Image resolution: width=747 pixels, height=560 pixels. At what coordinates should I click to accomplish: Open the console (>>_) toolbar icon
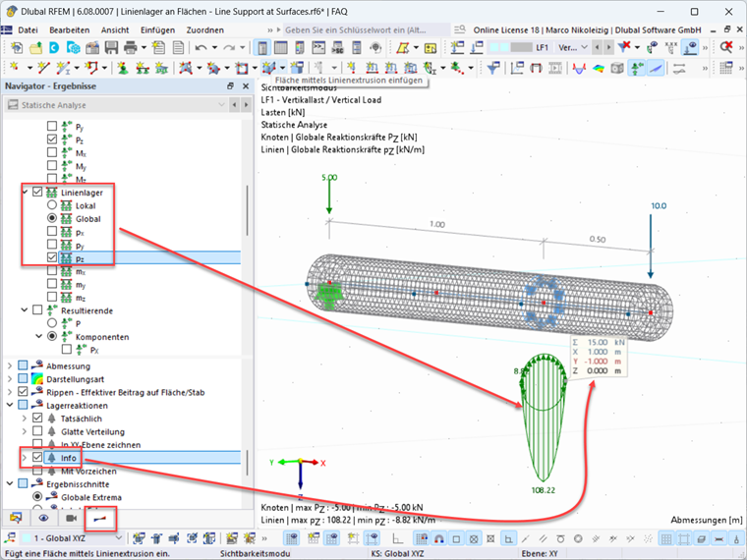[x=318, y=47]
